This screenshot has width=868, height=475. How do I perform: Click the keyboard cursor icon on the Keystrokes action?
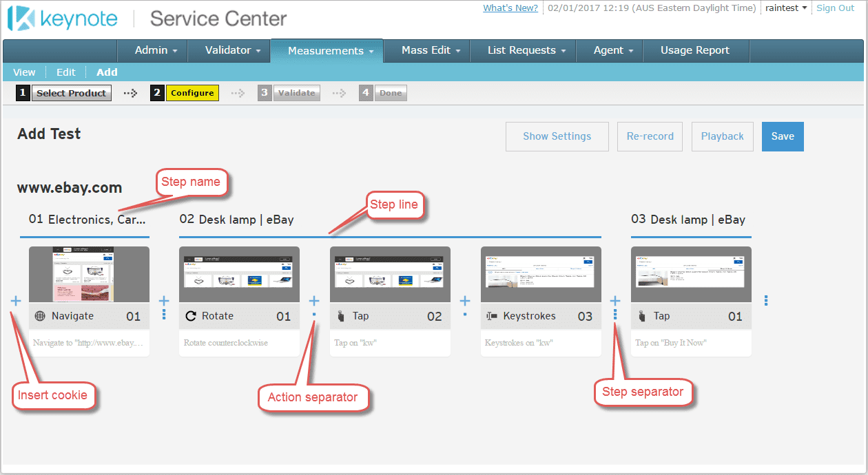[492, 316]
